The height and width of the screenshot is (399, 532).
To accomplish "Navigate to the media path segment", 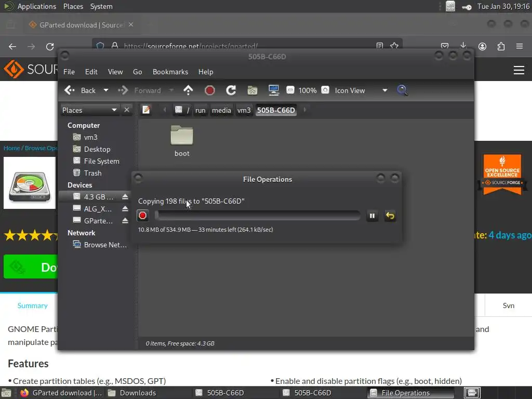I will (221, 110).
